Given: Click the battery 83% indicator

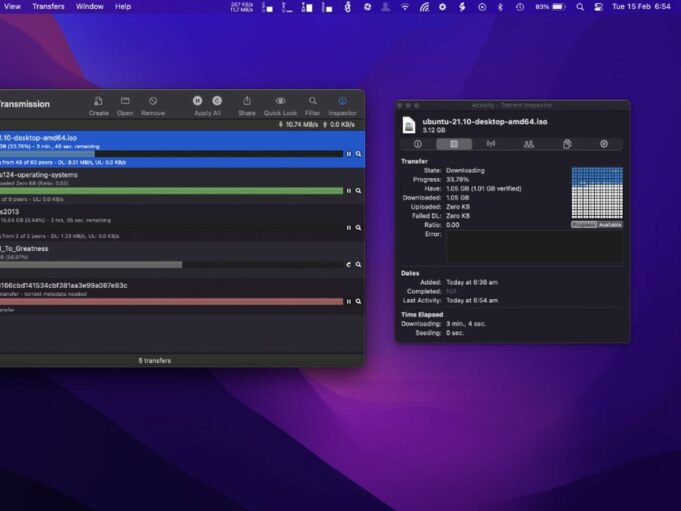Looking at the screenshot, I should (550, 7).
